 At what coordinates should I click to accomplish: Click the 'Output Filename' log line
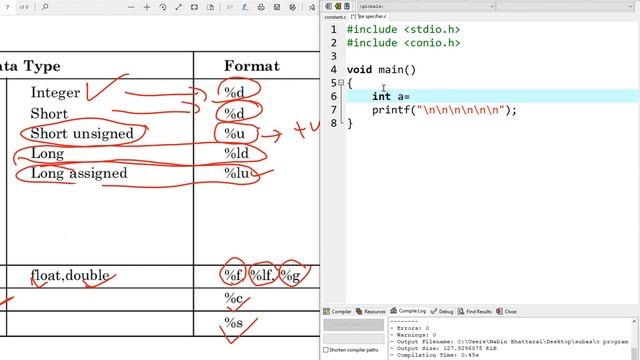(x=509, y=341)
